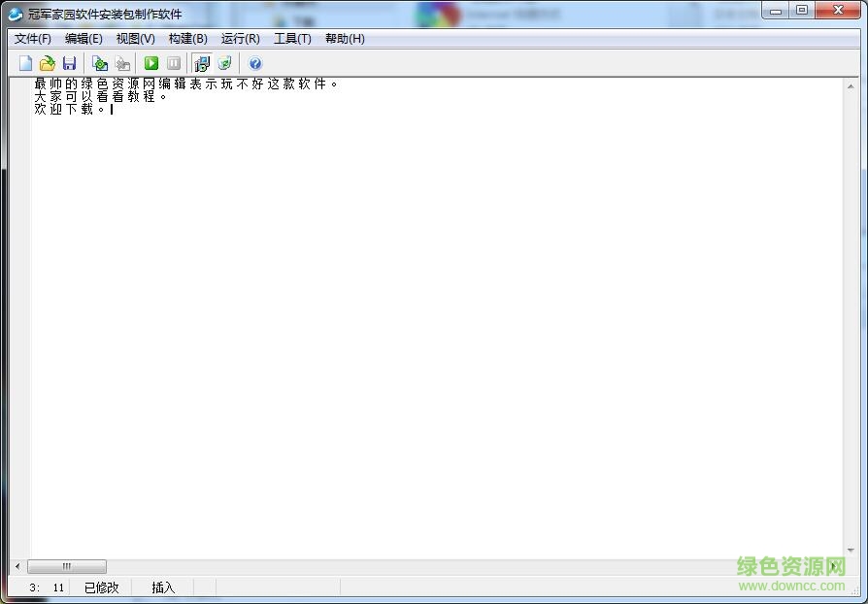The image size is (868, 604).
Task: Click the vertical scrollbar up arrow
Action: 851,86
